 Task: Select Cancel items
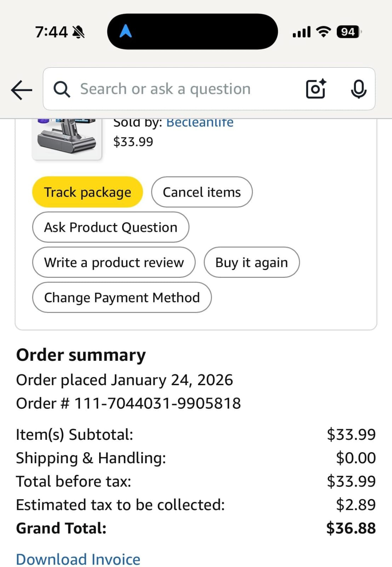(x=202, y=192)
